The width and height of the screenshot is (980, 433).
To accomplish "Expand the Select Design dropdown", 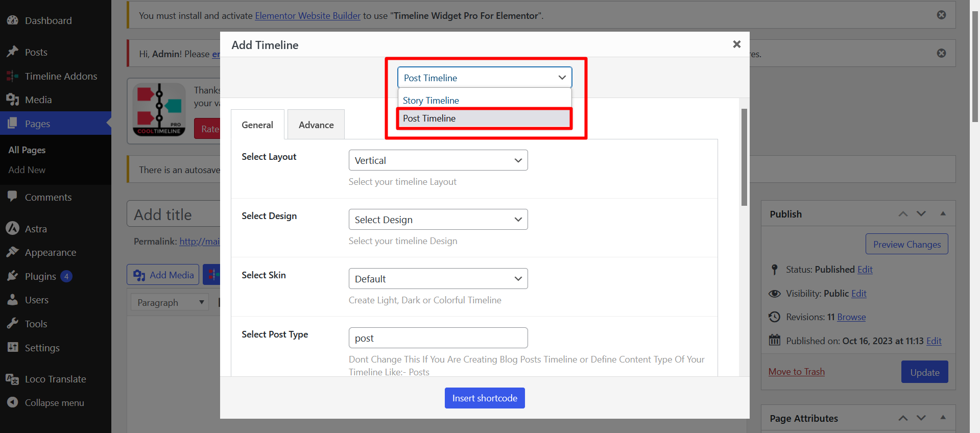I will pos(438,220).
